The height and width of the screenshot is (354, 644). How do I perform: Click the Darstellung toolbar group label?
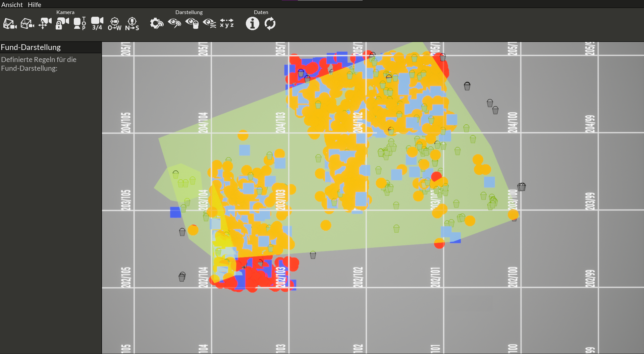[x=189, y=12]
